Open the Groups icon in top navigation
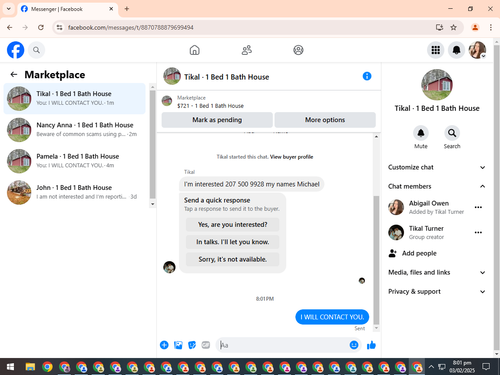Screen dimensions: 500x375 [x=298, y=50]
